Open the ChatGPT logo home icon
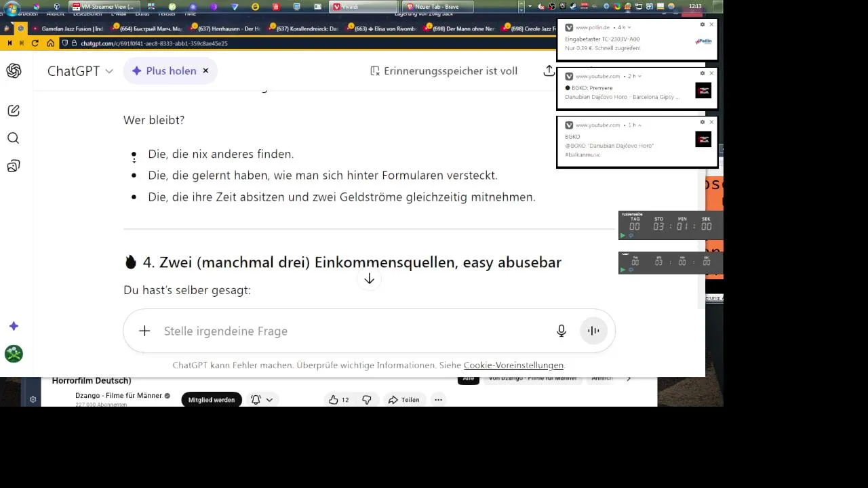Screen dimensions: 868x488 coord(14,71)
